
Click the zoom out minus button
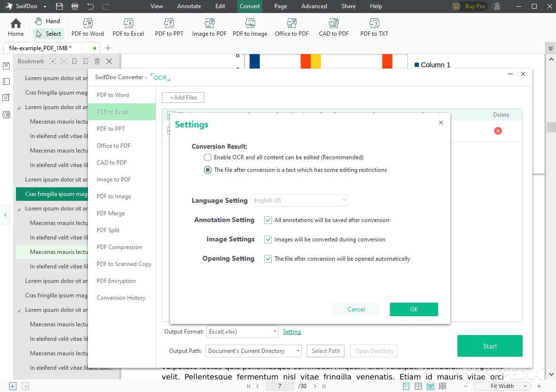tap(466, 386)
